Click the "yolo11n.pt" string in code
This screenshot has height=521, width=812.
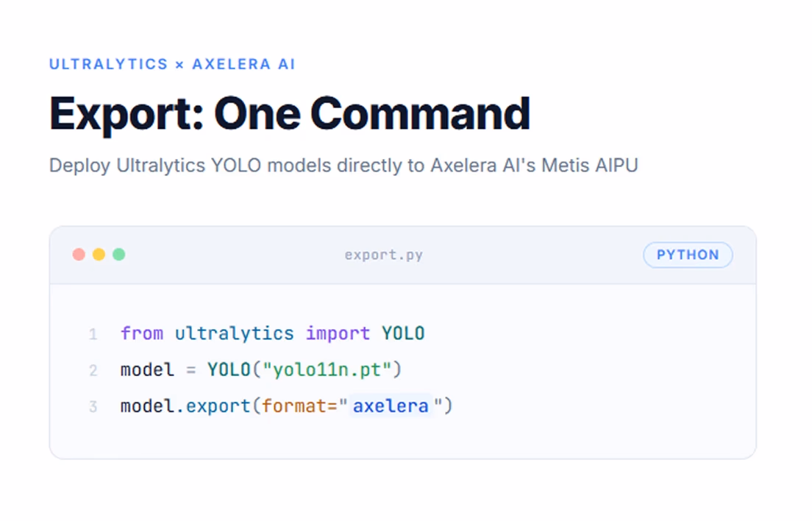tap(327, 369)
